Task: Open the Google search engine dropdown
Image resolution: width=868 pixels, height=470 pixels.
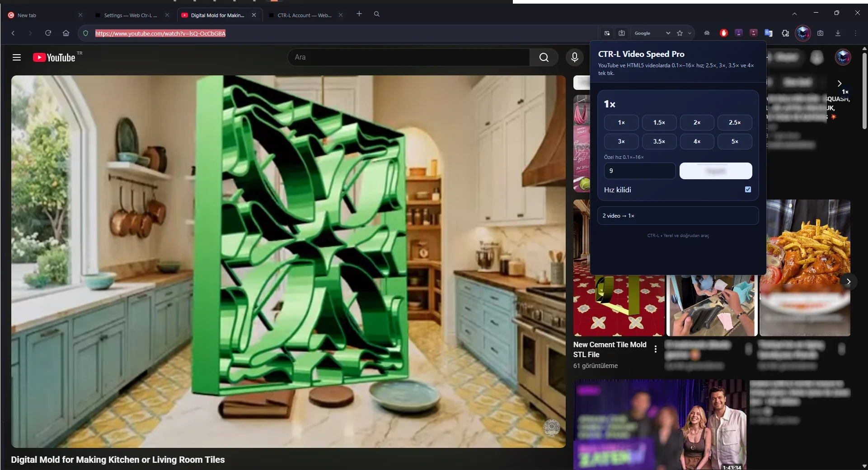Action: tap(652, 33)
